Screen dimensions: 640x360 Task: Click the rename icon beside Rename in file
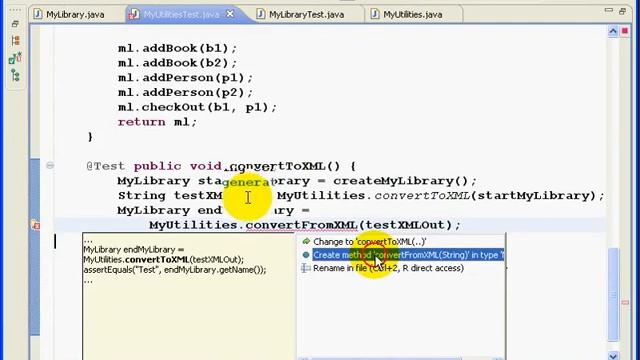point(305,268)
